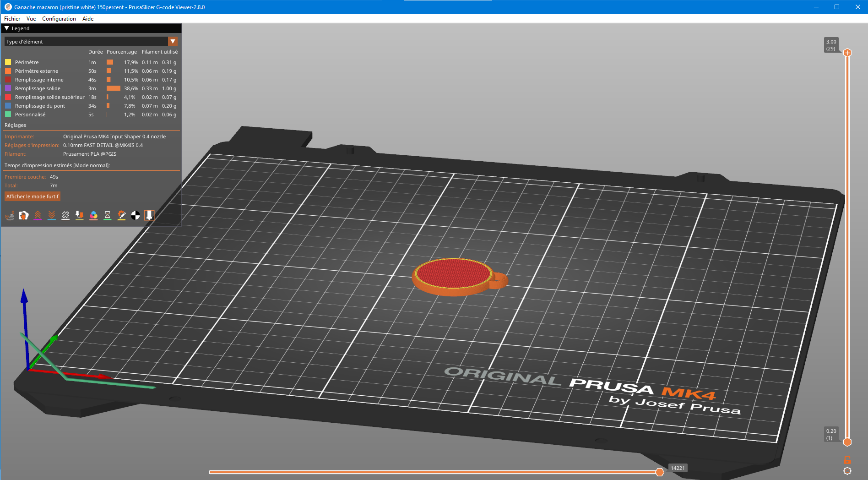
Task: Open the Fichier menu
Action: click(12, 19)
